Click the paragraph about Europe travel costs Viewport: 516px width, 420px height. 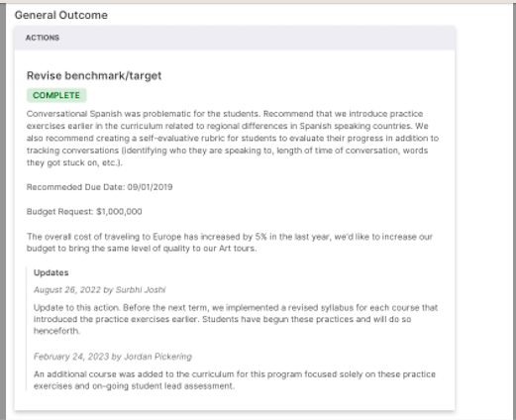(x=230, y=243)
